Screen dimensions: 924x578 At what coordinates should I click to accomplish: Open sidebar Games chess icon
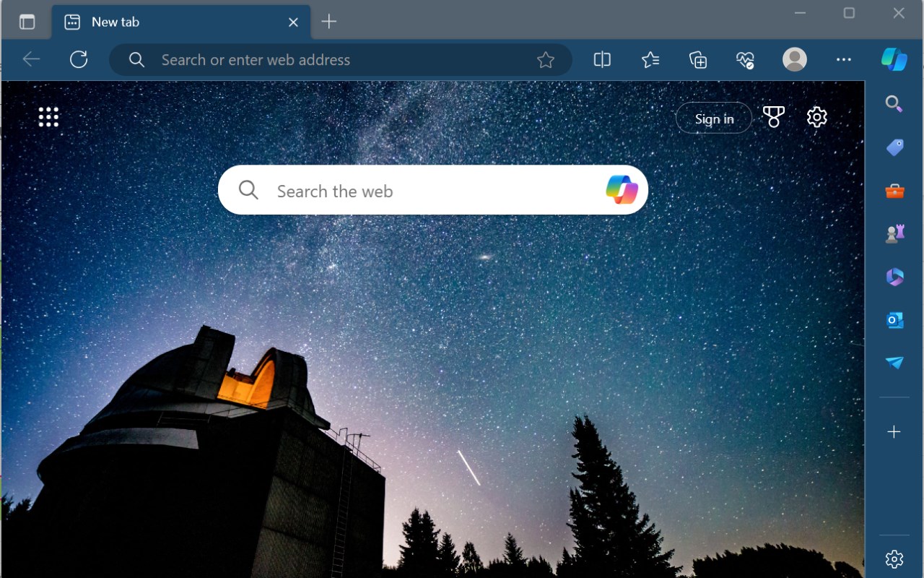pyautogui.click(x=894, y=233)
